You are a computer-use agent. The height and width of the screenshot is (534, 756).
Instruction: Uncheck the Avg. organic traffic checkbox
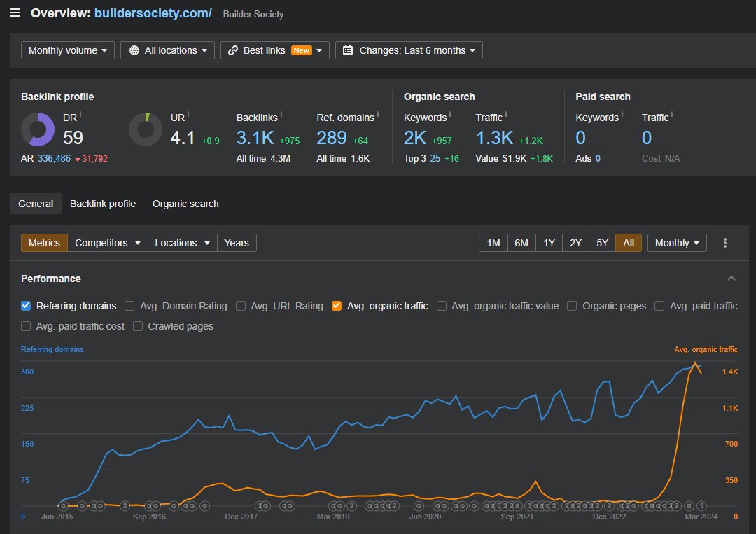(x=337, y=306)
